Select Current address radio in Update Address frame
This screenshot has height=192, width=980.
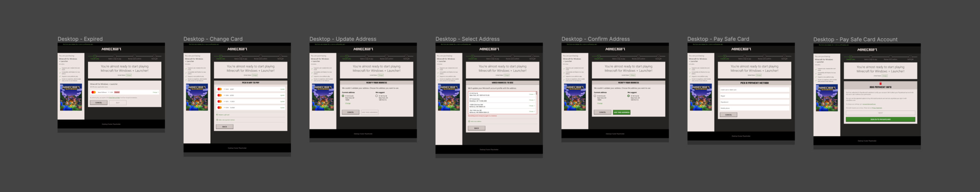coord(343,96)
